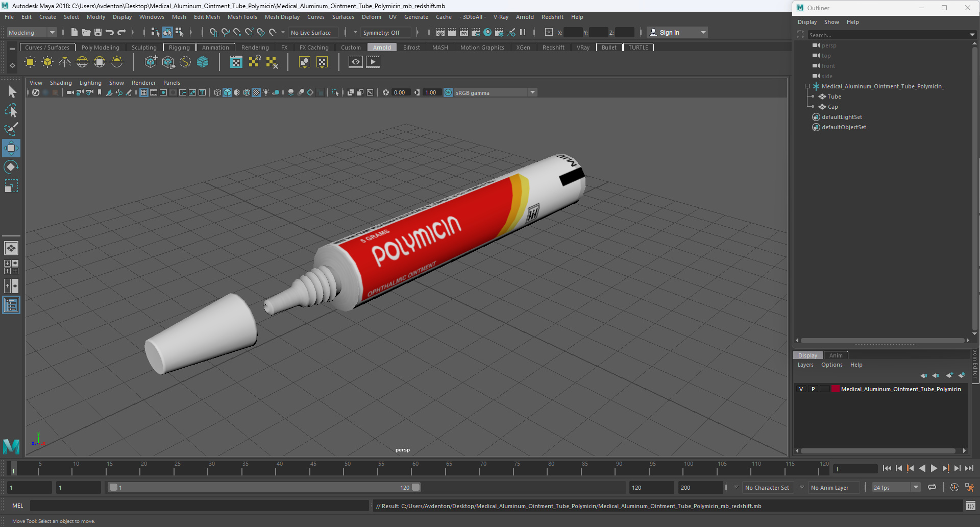Open No Live Surface dropdown
The image size is (980, 527).
(313, 32)
